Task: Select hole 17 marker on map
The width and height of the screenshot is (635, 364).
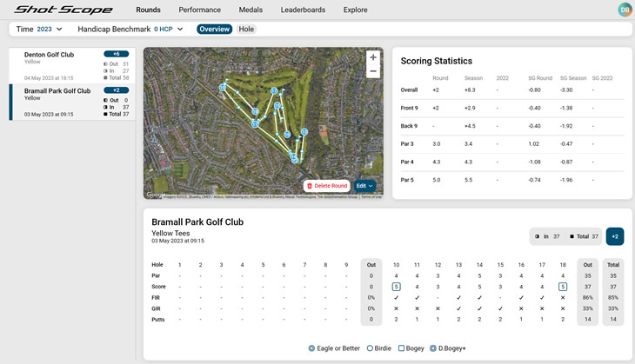Action: 274,90
